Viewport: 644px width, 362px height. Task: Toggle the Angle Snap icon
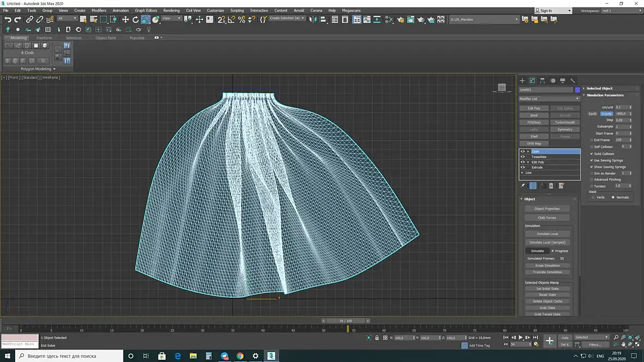pyautogui.click(x=231, y=20)
